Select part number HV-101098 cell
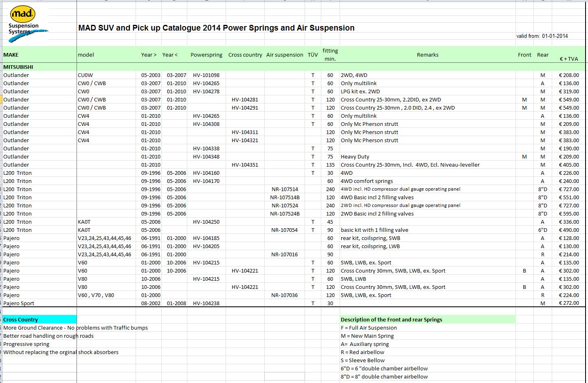 tap(206, 75)
